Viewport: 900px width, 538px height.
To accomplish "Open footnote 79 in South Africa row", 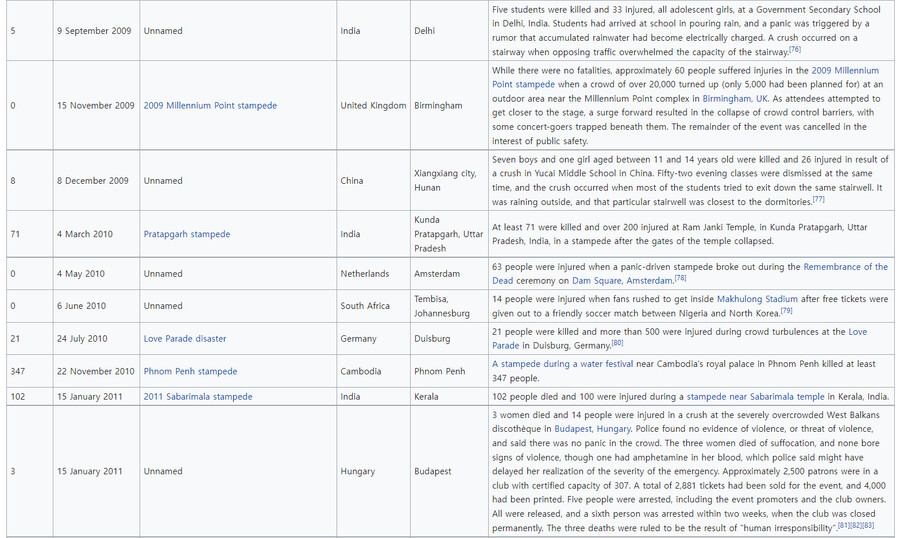I will tap(786, 311).
